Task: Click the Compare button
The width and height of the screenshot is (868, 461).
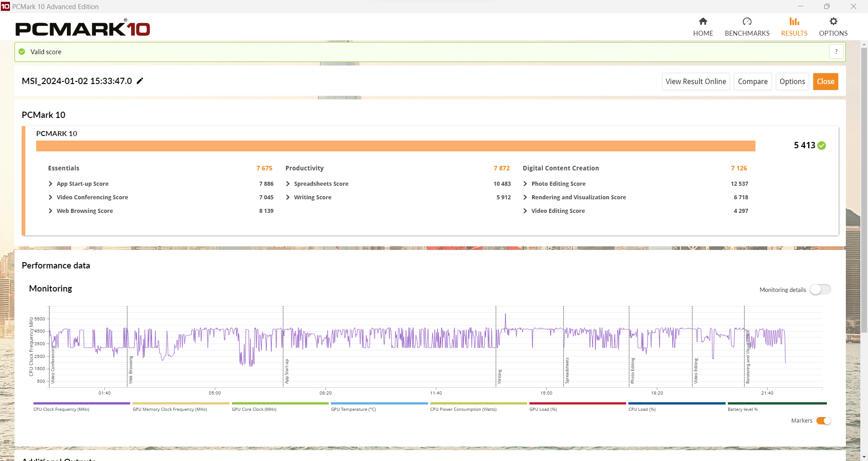Action: point(752,82)
